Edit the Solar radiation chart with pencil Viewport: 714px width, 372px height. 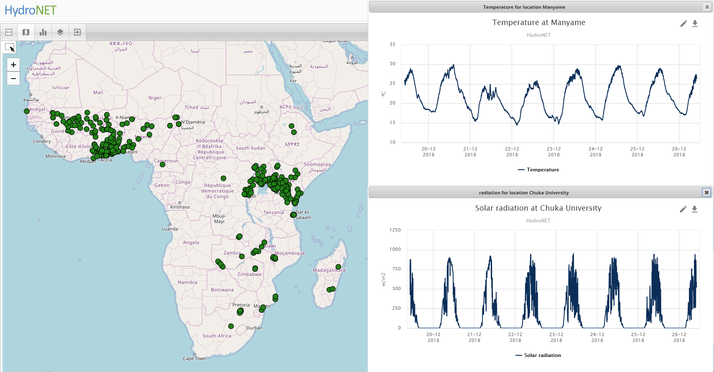(683, 209)
